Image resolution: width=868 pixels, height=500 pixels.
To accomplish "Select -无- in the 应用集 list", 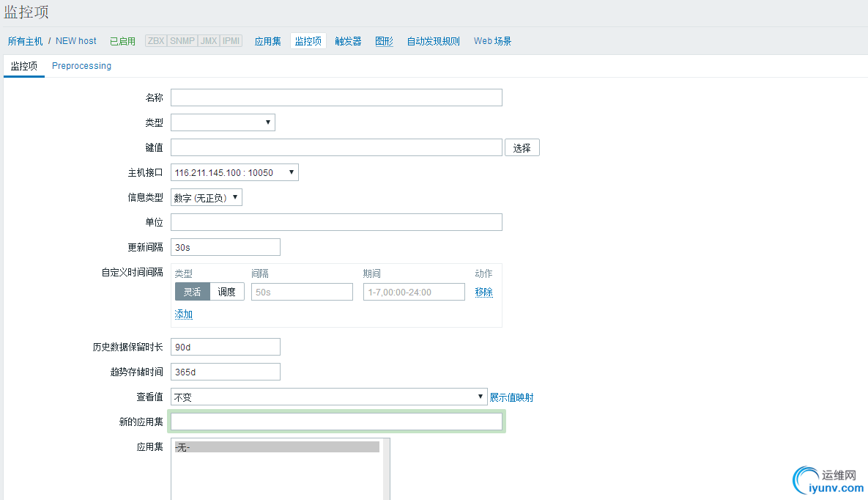I will pyautogui.click(x=277, y=446).
